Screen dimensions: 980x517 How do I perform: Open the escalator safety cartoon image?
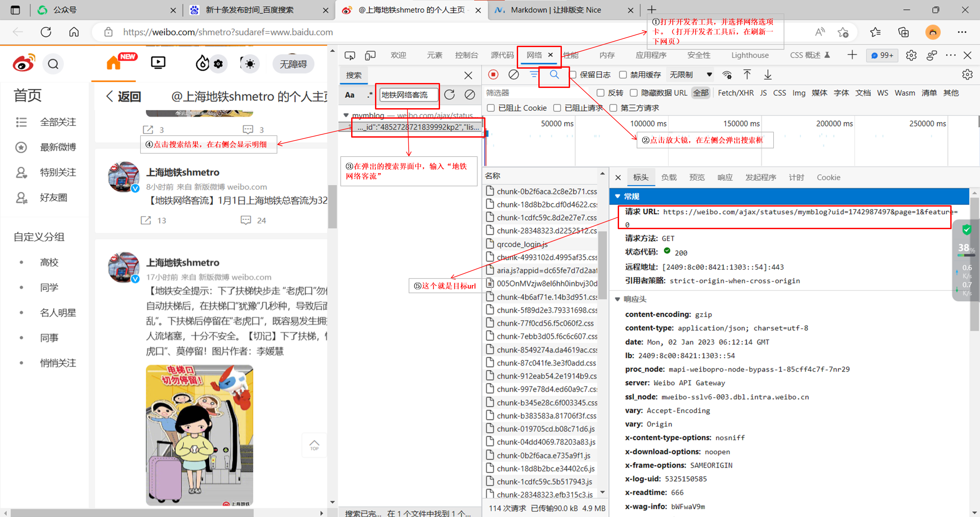point(199,435)
